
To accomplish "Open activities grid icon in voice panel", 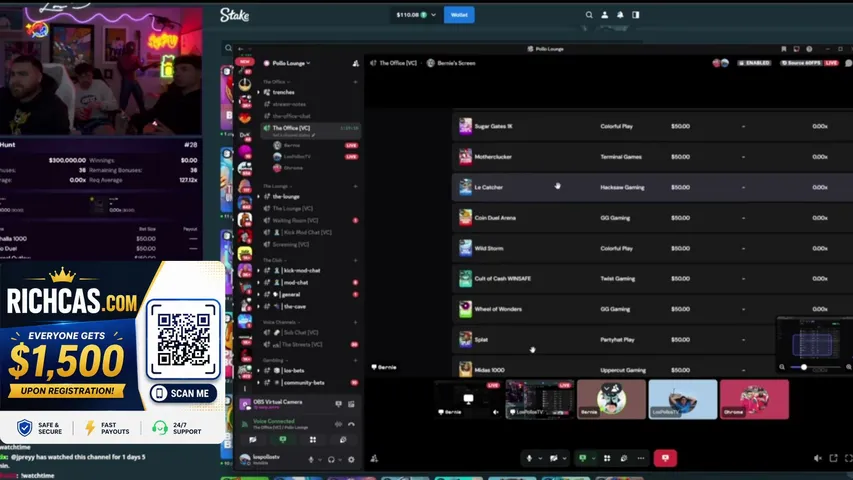I will pyautogui.click(x=313, y=440).
